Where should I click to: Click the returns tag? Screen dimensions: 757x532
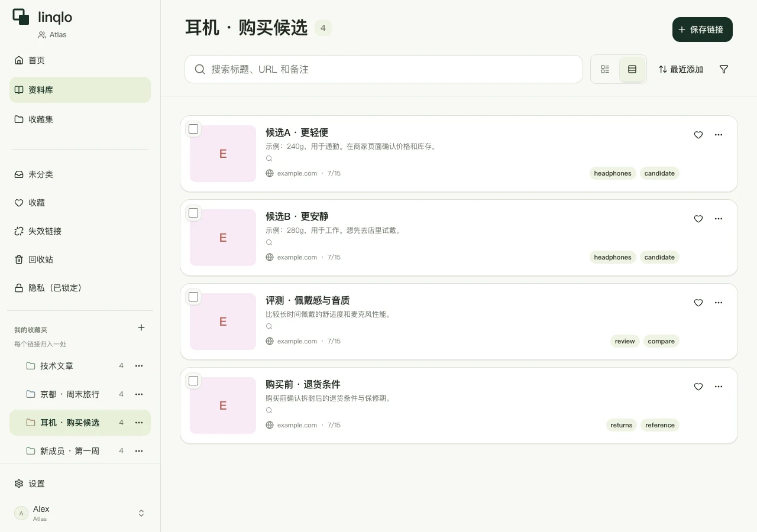point(622,425)
